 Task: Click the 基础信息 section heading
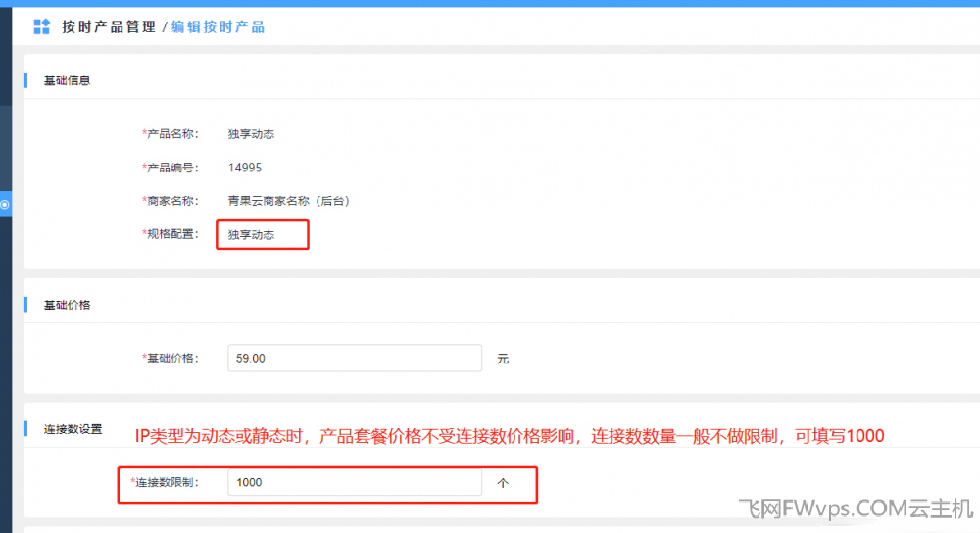coord(67,80)
